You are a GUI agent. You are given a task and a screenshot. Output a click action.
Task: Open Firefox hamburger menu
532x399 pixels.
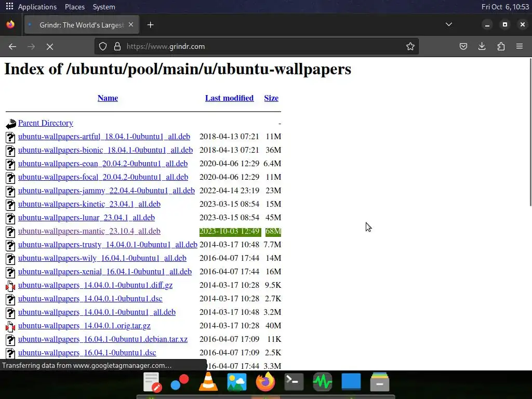(x=520, y=46)
